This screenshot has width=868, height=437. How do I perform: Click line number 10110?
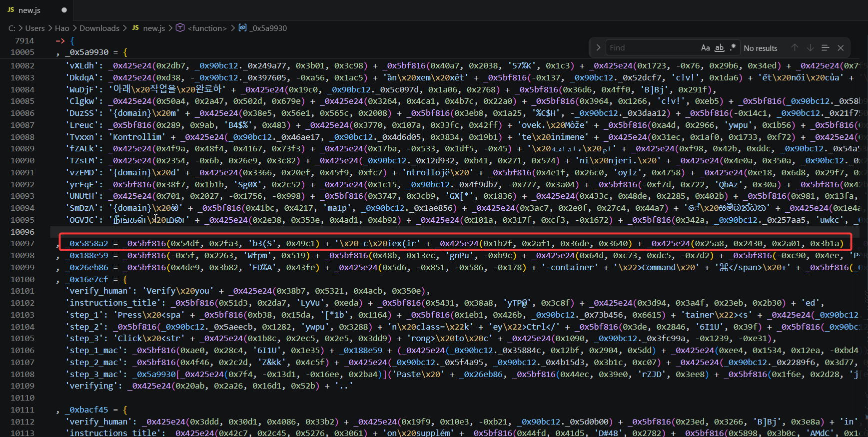22,398
